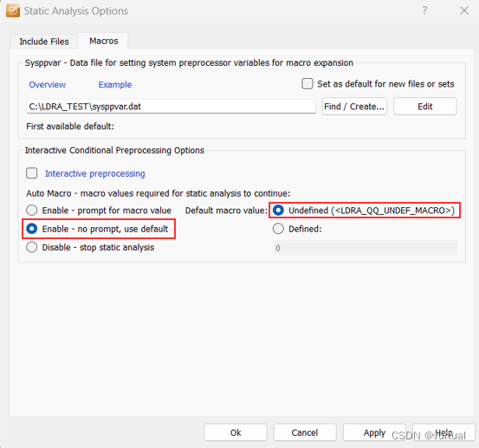Screen dimensions: 479x448
Task: Click the question mark help icon
Action: point(424,10)
